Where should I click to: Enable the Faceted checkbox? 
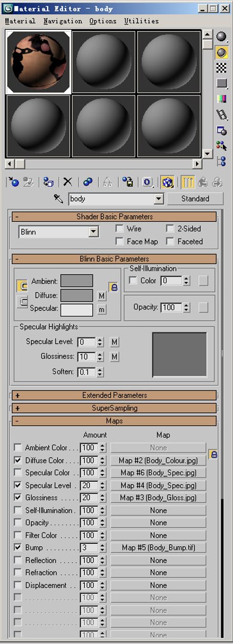(170, 241)
